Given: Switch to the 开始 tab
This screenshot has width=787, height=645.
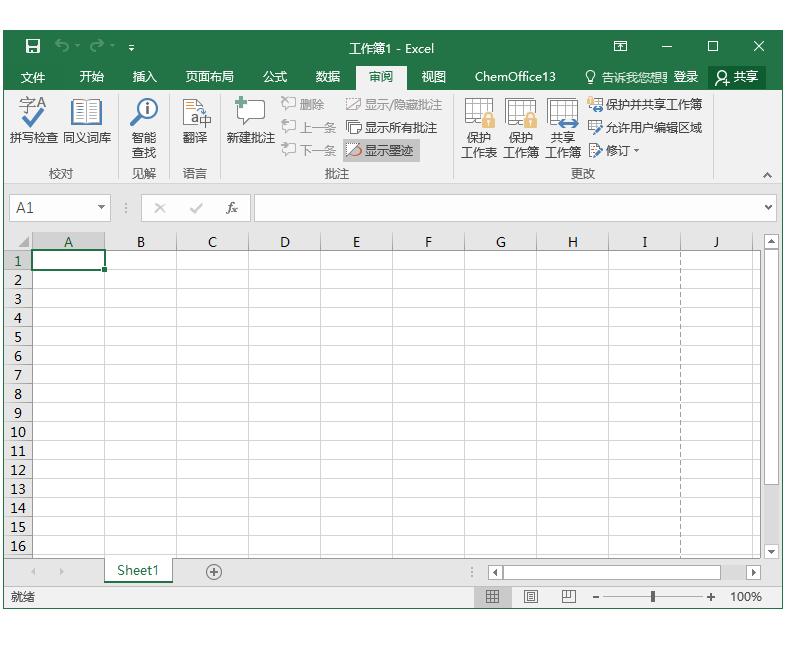Looking at the screenshot, I should click(x=91, y=77).
